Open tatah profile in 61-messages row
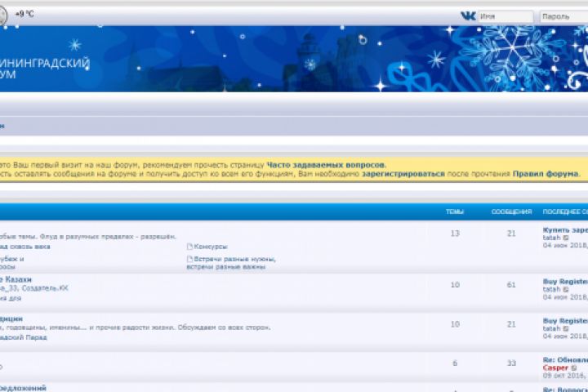 (x=551, y=289)
